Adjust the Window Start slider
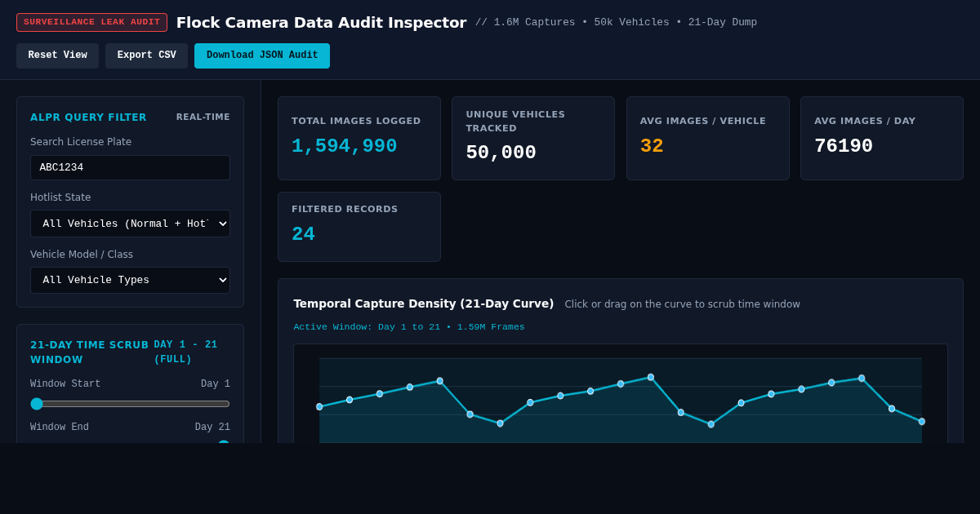This screenshot has width=980, height=514. tap(130, 404)
